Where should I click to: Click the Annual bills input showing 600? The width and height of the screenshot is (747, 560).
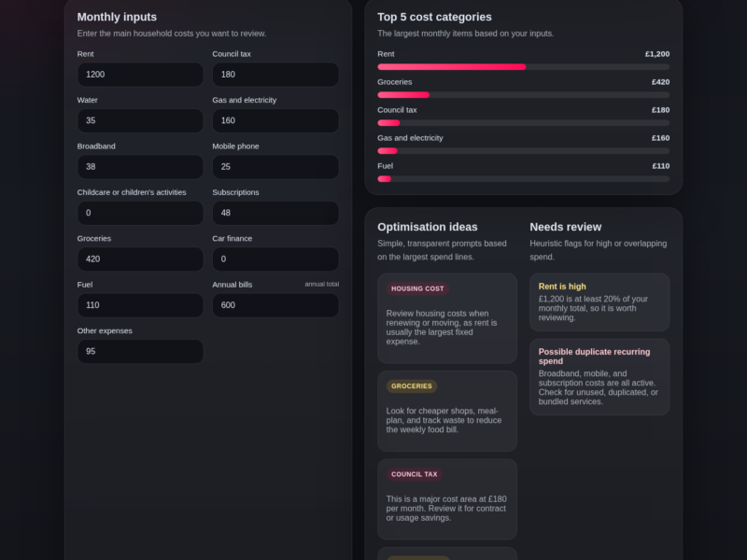pos(275,305)
